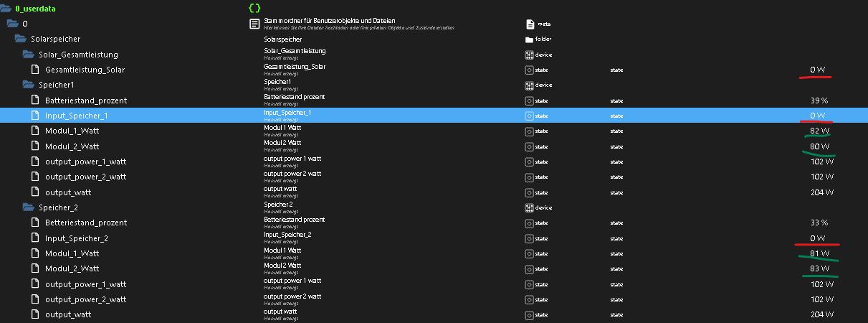Click the 'Betteriestand prozent' name under Speicher 2
868x323 pixels.
tap(295, 220)
